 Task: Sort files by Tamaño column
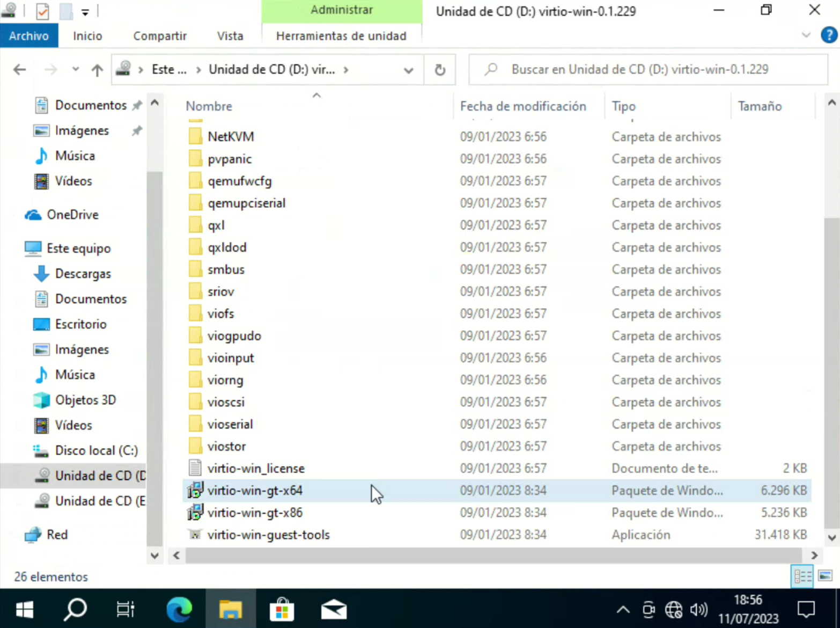point(760,106)
